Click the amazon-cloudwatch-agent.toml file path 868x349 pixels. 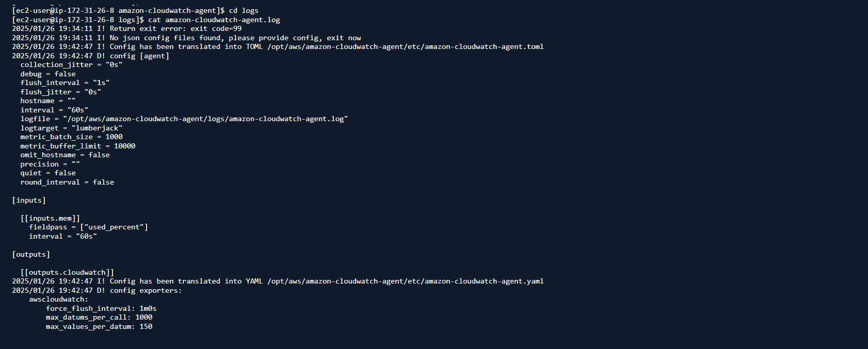[x=406, y=47]
